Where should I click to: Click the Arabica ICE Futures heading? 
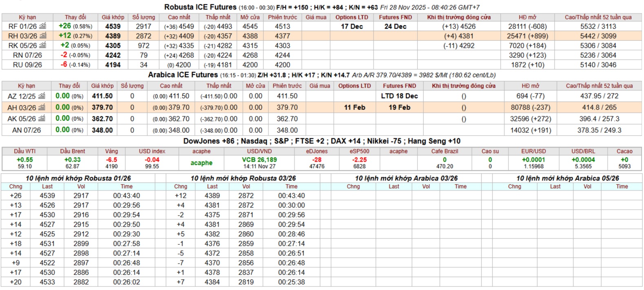[x=183, y=75]
